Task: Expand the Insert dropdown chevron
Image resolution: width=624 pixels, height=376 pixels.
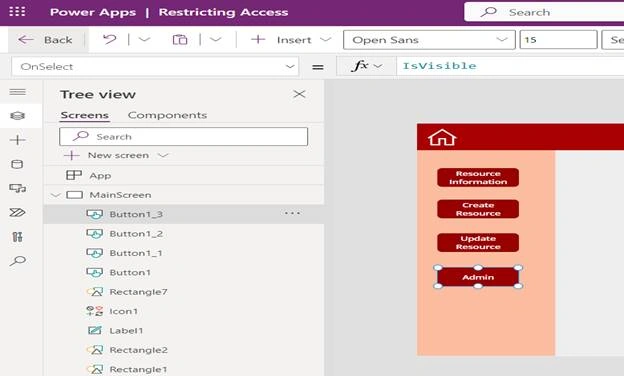Action: point(326,39)
